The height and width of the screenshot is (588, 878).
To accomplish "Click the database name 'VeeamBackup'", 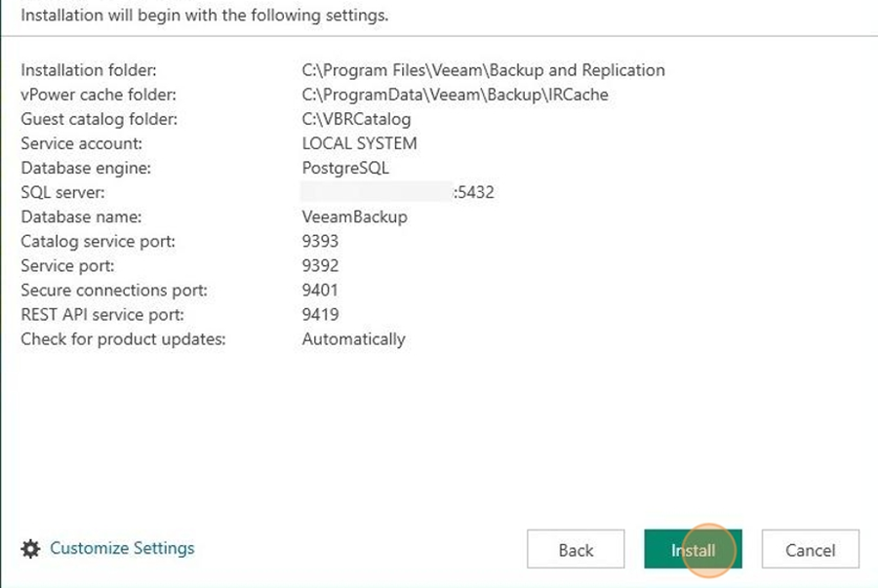I will click(354, 217).
